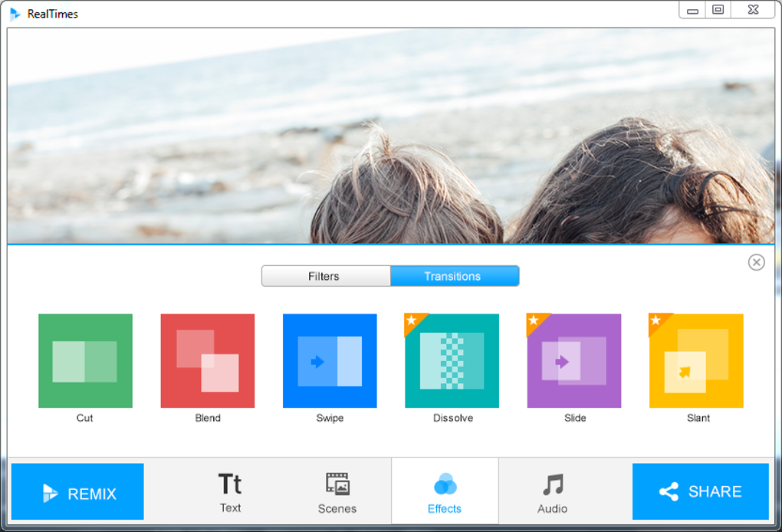Screen dimensions: 782x532
Task: Select the Slide transition icon
Action: [574, 360]
